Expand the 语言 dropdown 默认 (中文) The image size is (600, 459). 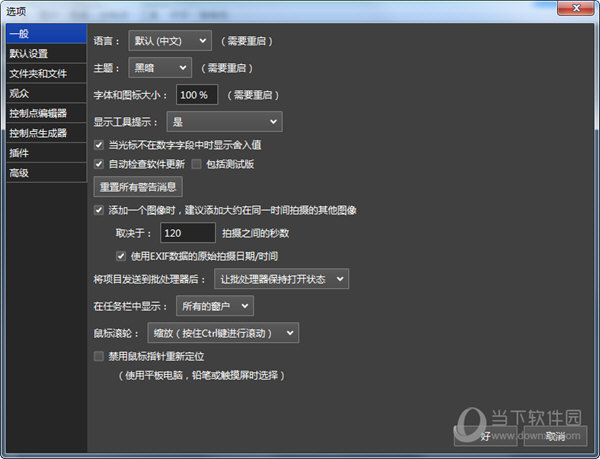coord(170,41)
